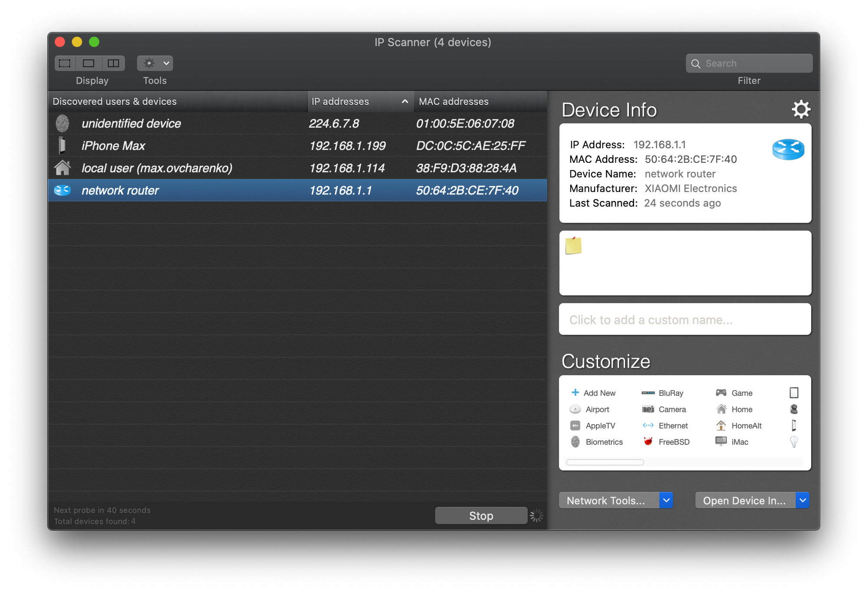Expand the Open Device In dropdown arrow
Screen dimensions: 868x594
pyautogui.click(x=802, y=500)
